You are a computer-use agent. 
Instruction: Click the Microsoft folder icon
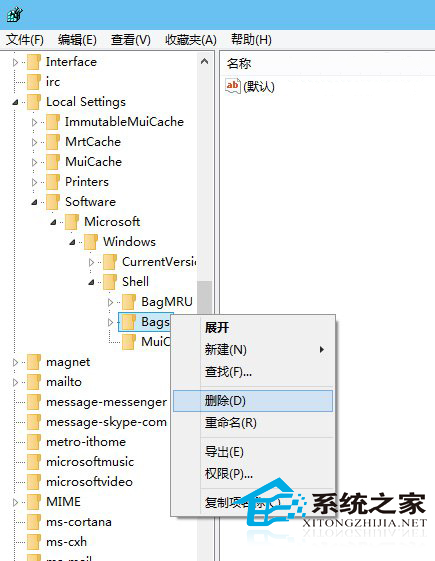tap(72, 222)
